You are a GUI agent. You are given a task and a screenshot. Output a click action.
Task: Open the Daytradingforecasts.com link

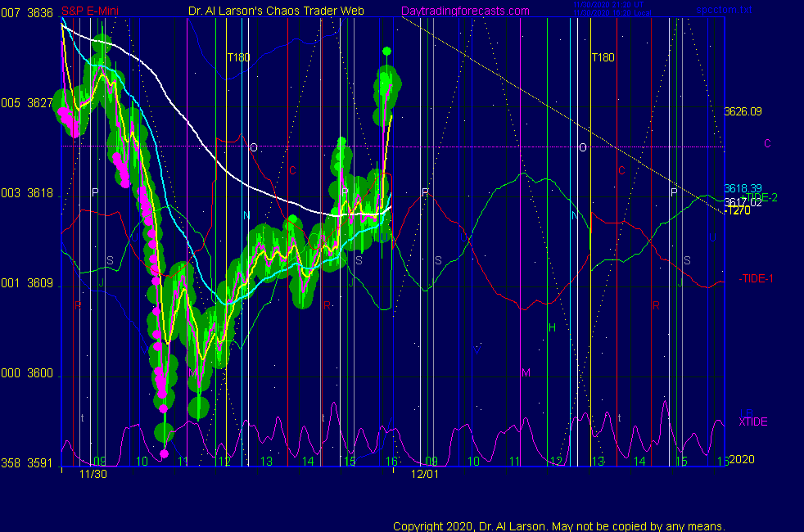pyautogui.click(x=464, y=11)
